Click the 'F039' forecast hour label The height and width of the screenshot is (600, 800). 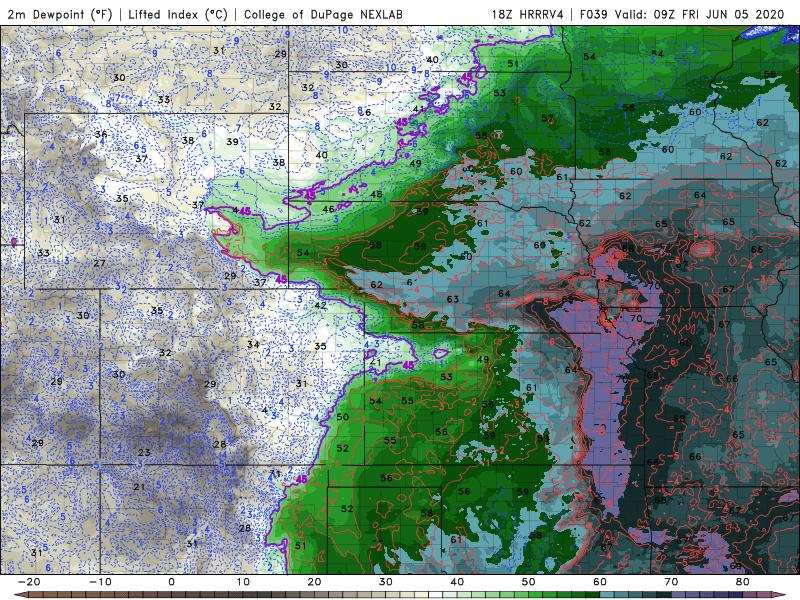pos(594,14)
